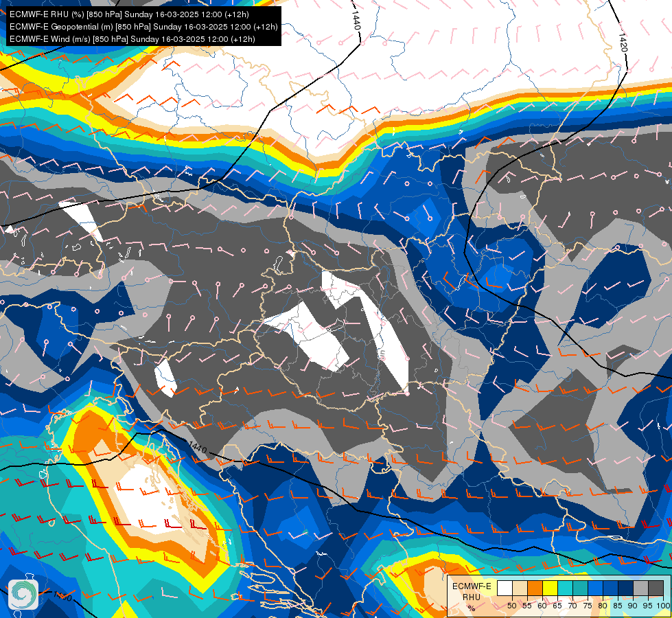Click the 65 tick label in the legend

[557, 606]
